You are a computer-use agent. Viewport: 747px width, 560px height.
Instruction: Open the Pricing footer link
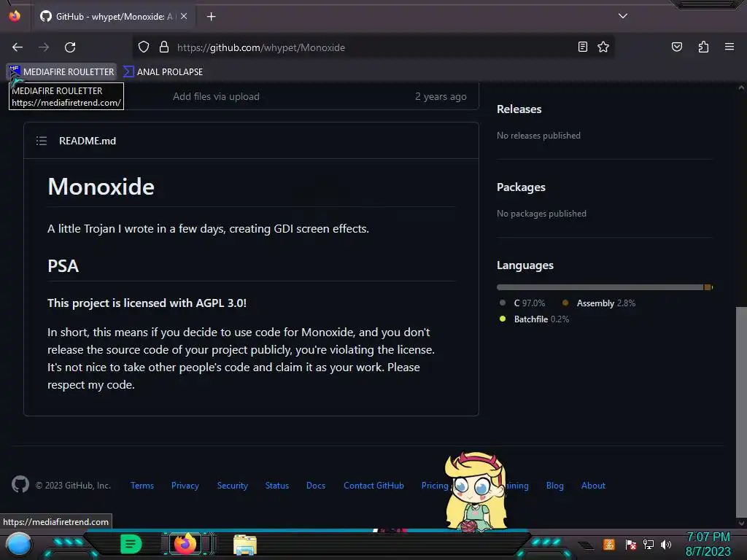[x=435, y=486]
